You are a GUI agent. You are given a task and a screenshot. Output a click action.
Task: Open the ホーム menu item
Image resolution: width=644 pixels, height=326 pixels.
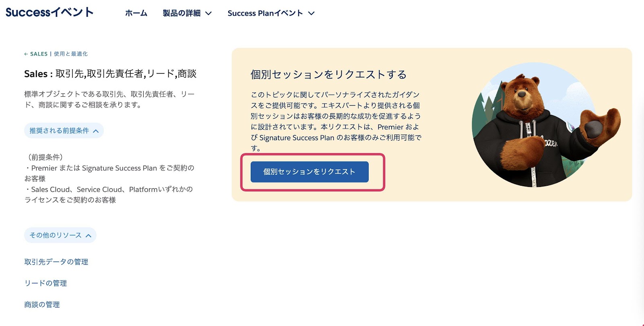(136, 13)
